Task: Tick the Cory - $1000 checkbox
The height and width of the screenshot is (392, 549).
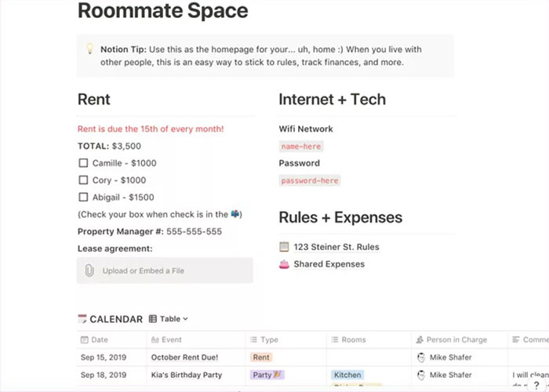Action: point(83,180)
